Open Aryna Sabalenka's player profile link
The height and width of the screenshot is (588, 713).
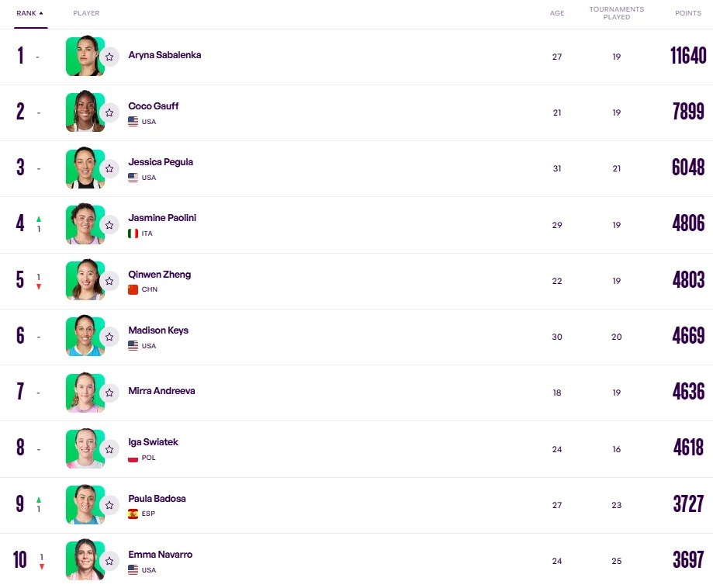click(x=164, y=55)
